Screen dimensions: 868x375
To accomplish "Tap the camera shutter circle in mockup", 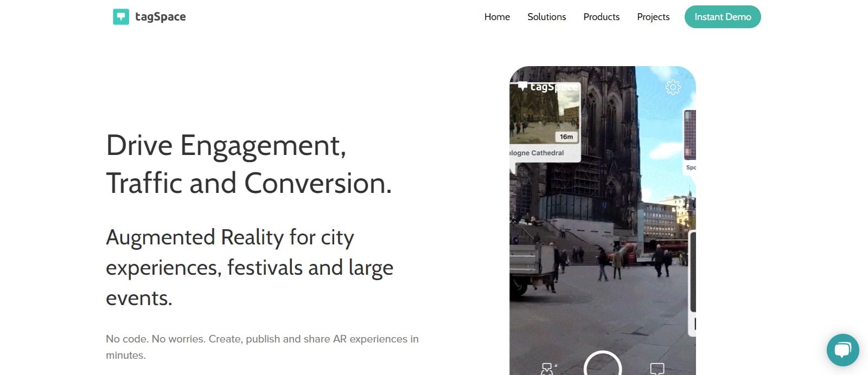I will tap(602, 364).
